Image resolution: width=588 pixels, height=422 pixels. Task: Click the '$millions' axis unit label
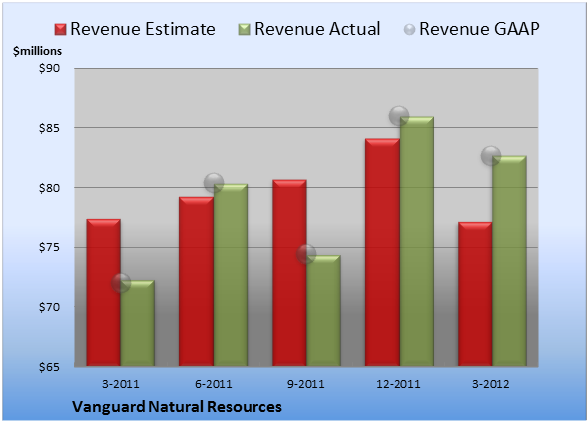click(37, 51)
